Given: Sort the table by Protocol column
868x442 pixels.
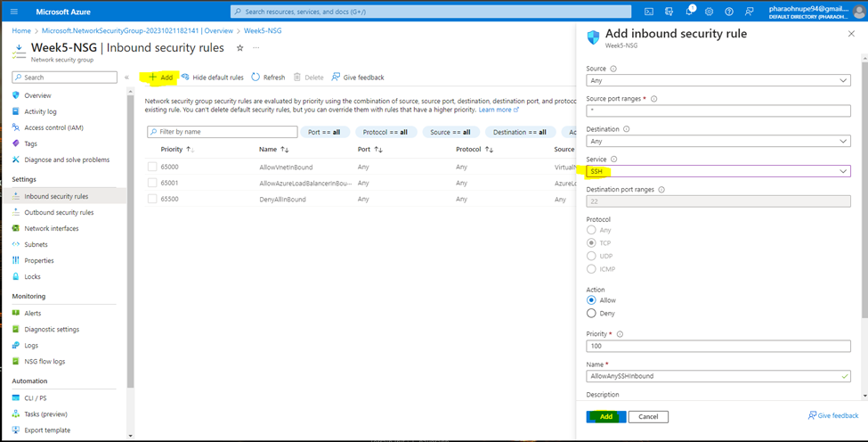Looking at the screenshot, I should (x=475, y=150).
